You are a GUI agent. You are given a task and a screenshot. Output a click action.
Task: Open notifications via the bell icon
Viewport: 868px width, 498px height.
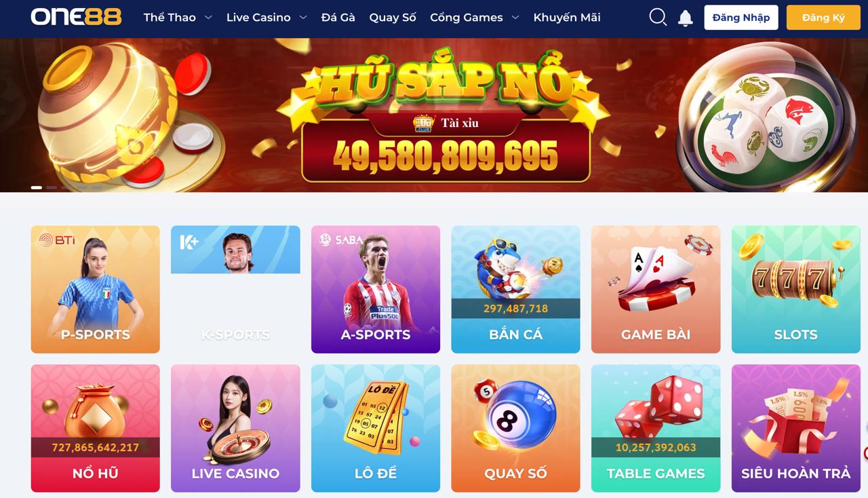(x=686, y=18)
